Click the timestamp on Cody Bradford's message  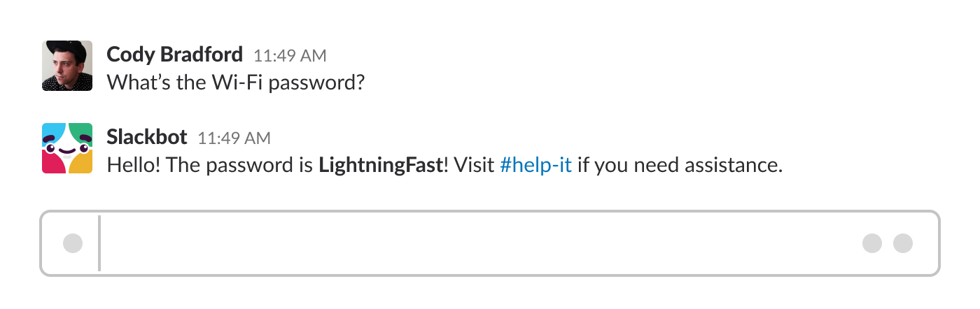[290, 55]
